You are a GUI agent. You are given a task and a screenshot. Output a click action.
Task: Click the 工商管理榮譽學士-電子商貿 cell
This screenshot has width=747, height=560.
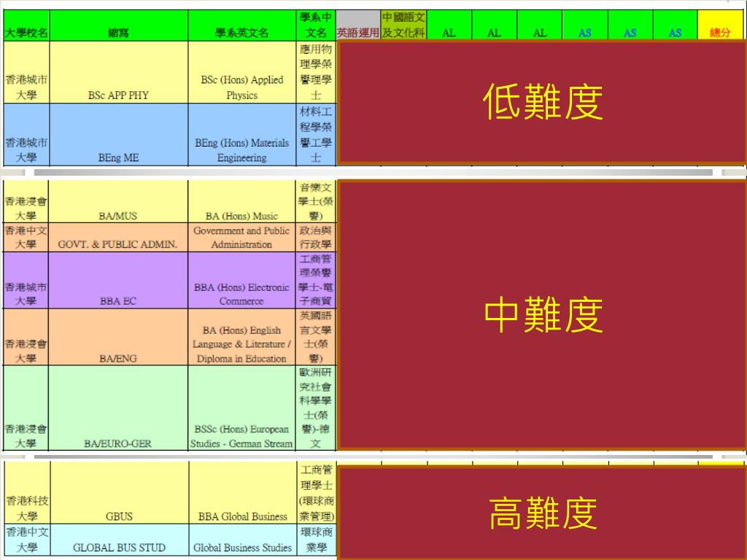coord(315,280)
